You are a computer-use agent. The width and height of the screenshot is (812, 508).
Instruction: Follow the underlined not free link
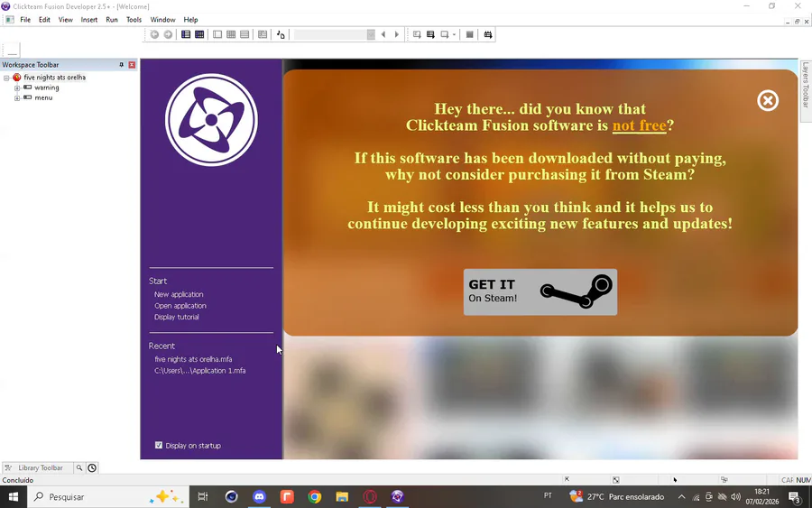coord(639,125)
